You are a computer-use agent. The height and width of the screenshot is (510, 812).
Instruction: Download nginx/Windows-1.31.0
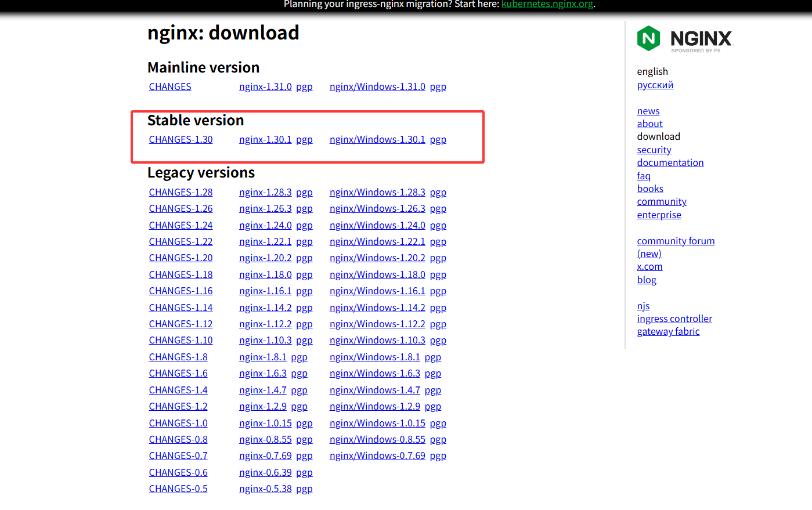pos(377,86)
